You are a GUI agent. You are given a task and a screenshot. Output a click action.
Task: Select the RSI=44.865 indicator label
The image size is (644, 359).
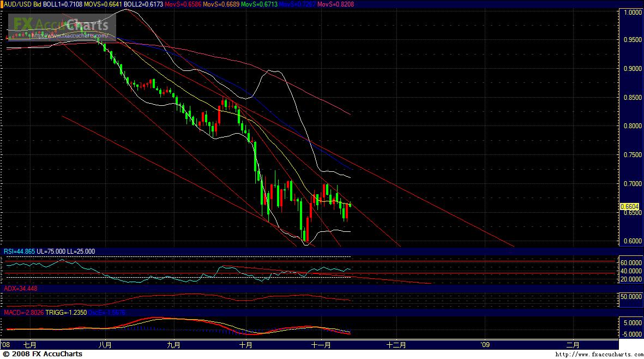coord(19,252)
